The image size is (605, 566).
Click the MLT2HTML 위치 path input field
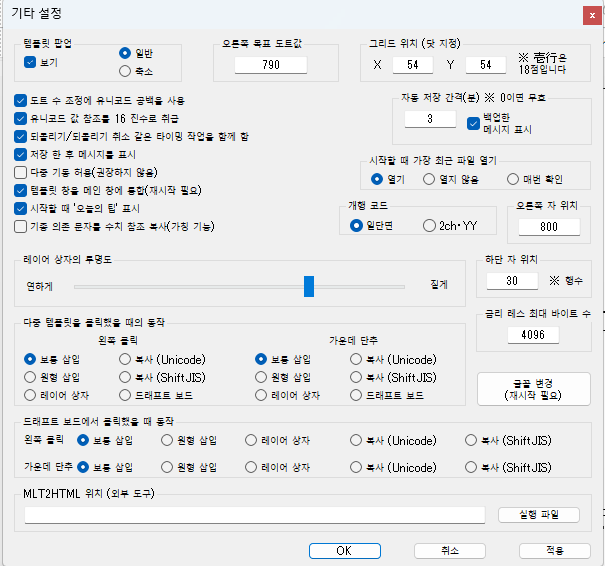[255, 515]
